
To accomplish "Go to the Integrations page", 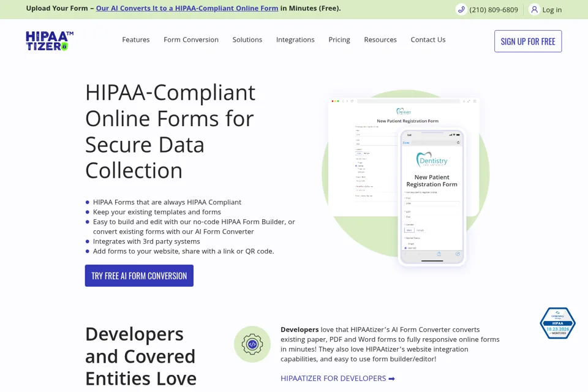I will (x=295, y=40).
